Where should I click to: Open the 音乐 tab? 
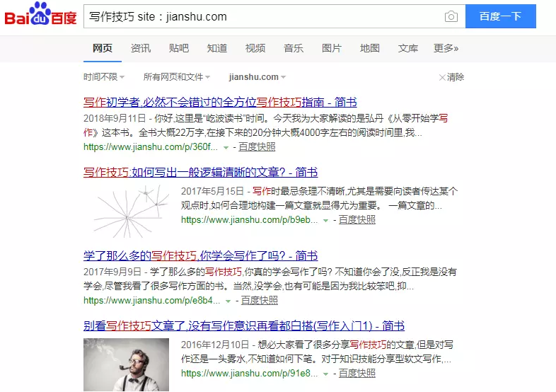click(x=294, y=48)
